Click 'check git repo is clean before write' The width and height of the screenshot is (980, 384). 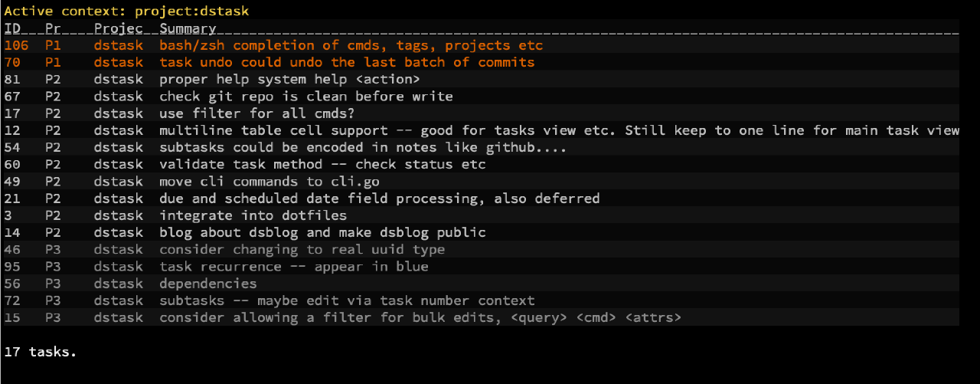coord(306,97)
